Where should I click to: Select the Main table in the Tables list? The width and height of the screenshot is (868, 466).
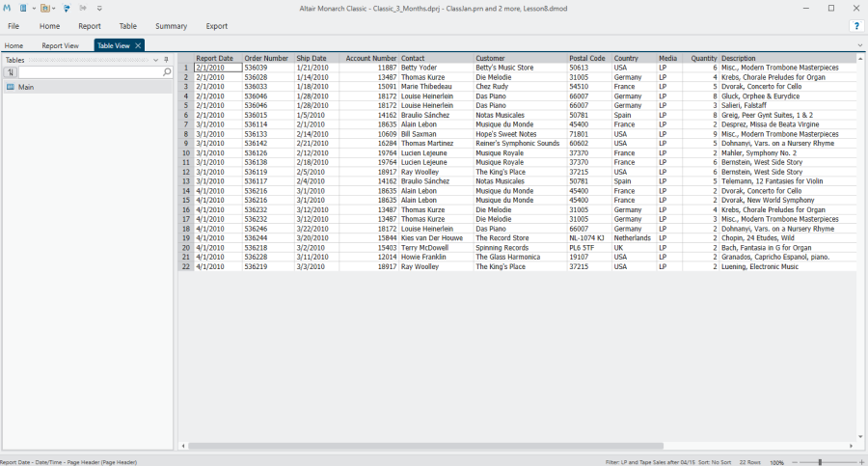[x=88, y=87]
